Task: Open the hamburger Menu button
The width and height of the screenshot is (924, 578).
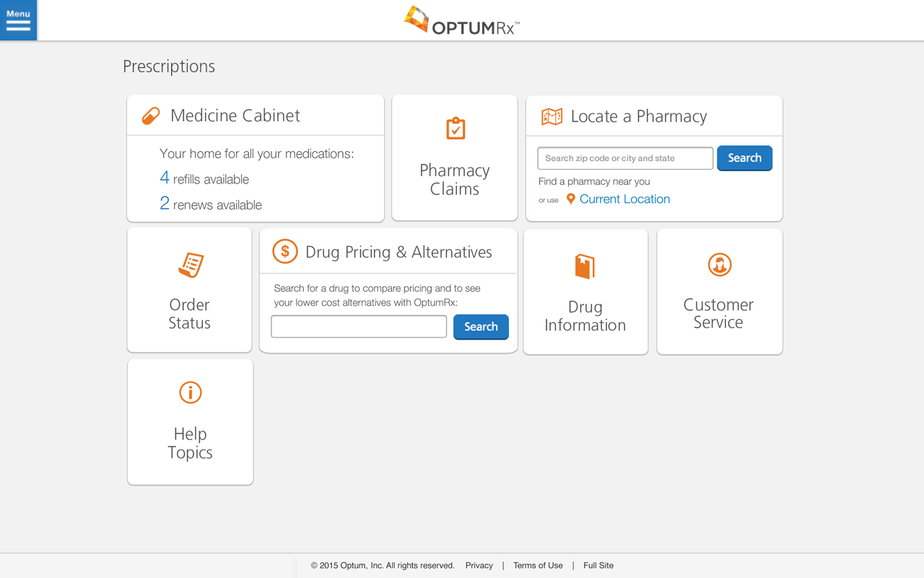Action: coord(18,20)
